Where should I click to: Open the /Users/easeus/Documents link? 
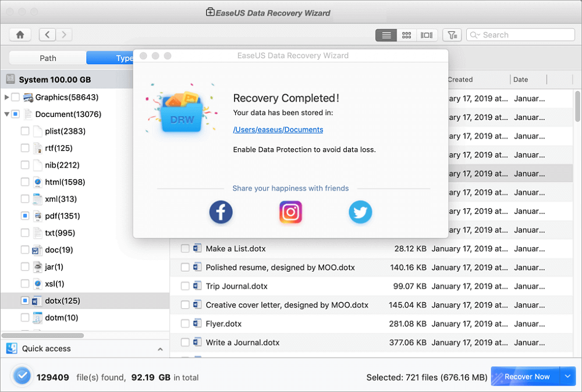point(278,130)
